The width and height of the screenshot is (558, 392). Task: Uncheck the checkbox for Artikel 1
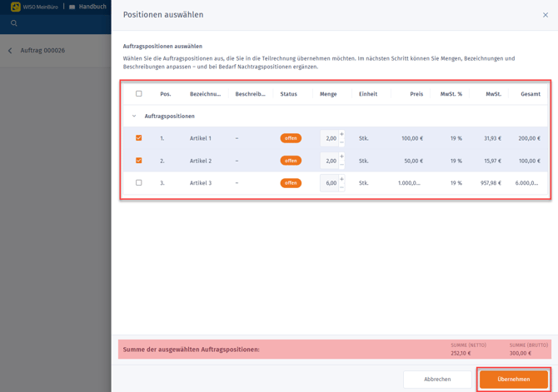point(139,138)
